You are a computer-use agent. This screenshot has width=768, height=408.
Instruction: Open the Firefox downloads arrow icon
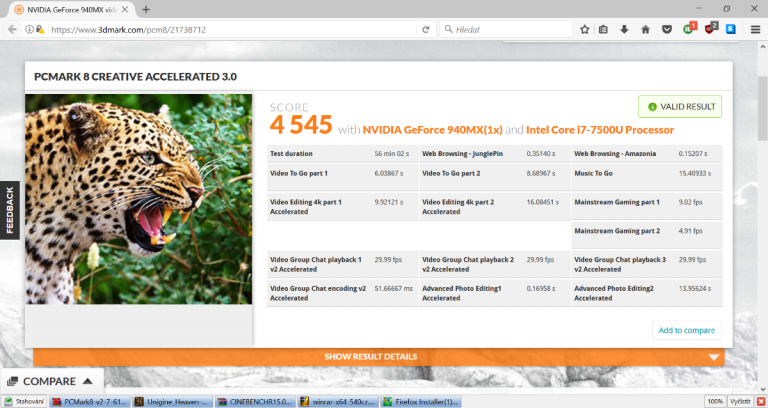coord(625,30)
